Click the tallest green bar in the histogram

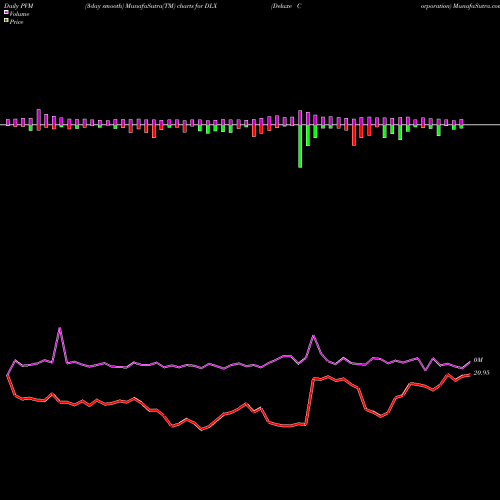coord(300,146)
